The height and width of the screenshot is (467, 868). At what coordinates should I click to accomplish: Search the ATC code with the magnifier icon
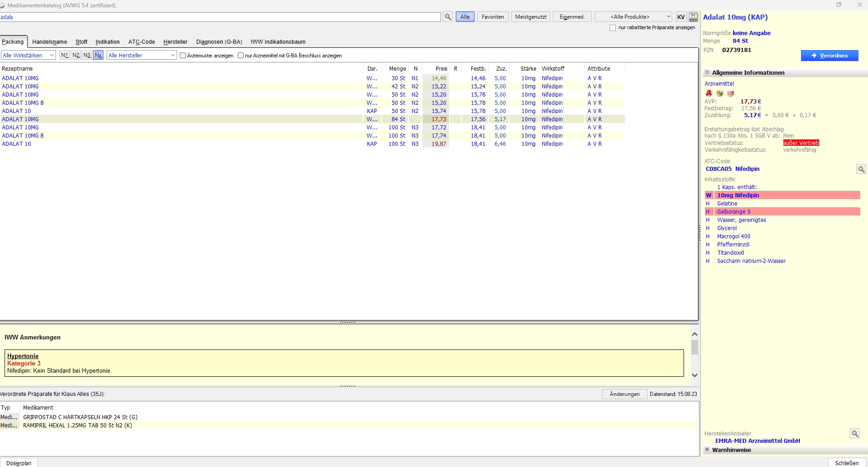[861, 169]
